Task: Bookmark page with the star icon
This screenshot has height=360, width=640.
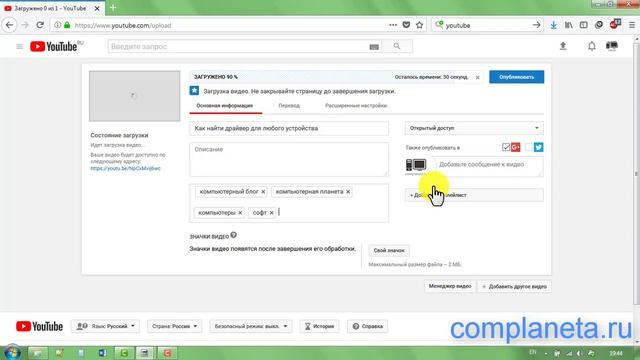Action: point(420,25)
